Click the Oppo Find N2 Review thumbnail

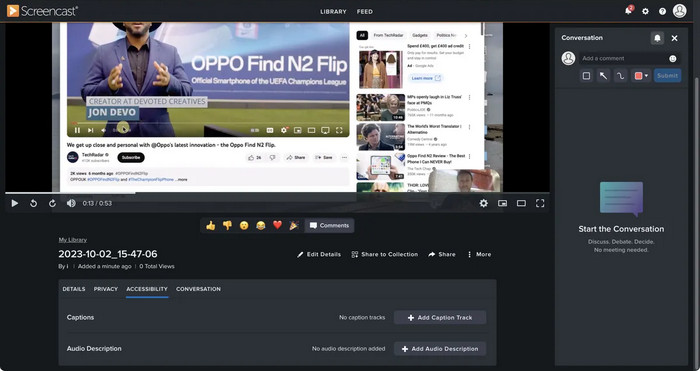pos(381,167)
